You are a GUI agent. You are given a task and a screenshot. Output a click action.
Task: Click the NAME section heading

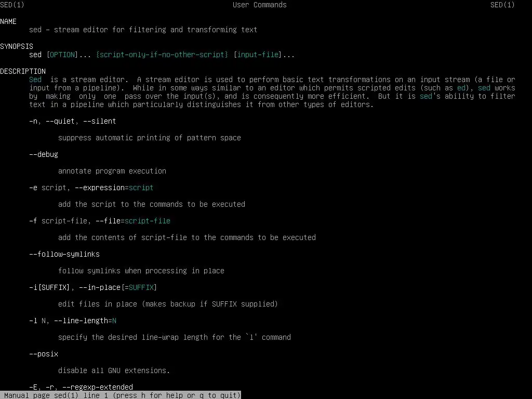pyautogui.click(x=8, y=21)
